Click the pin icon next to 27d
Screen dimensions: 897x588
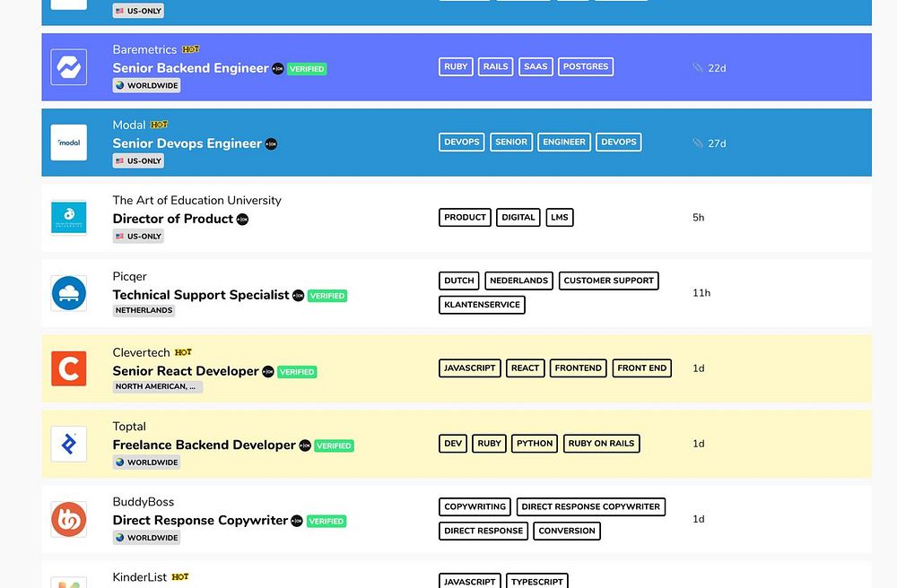click(697, 143)
